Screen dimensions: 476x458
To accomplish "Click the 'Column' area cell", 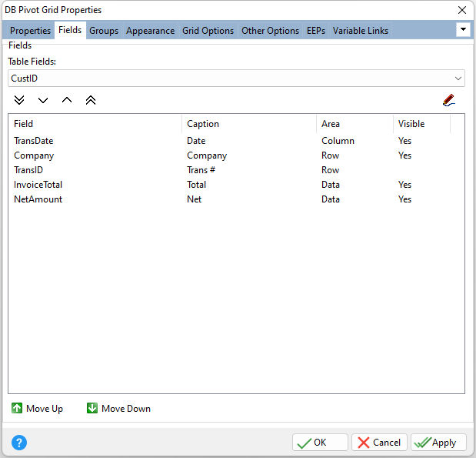I will point(338,141).
